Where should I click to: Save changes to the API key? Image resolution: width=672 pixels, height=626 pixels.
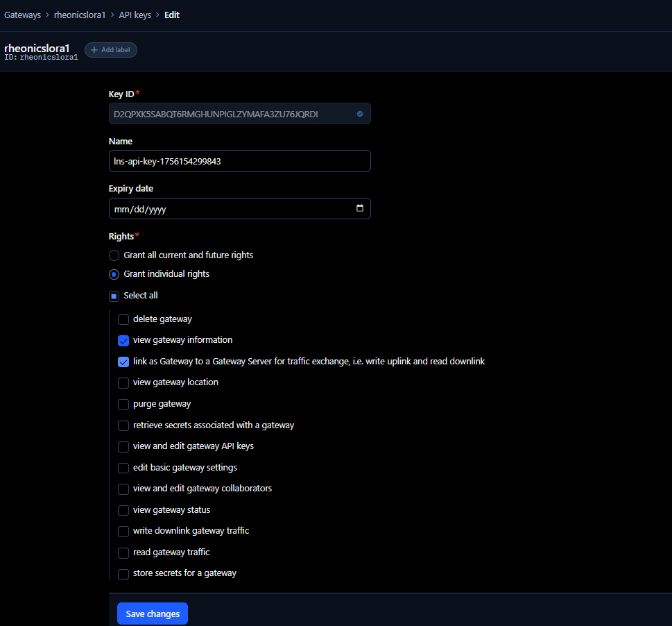click(x=153, y=614)
